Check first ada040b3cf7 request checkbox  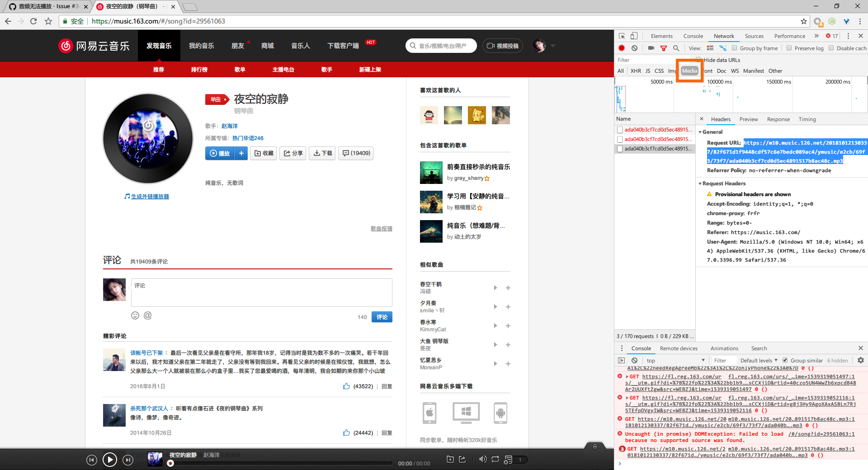620,130
